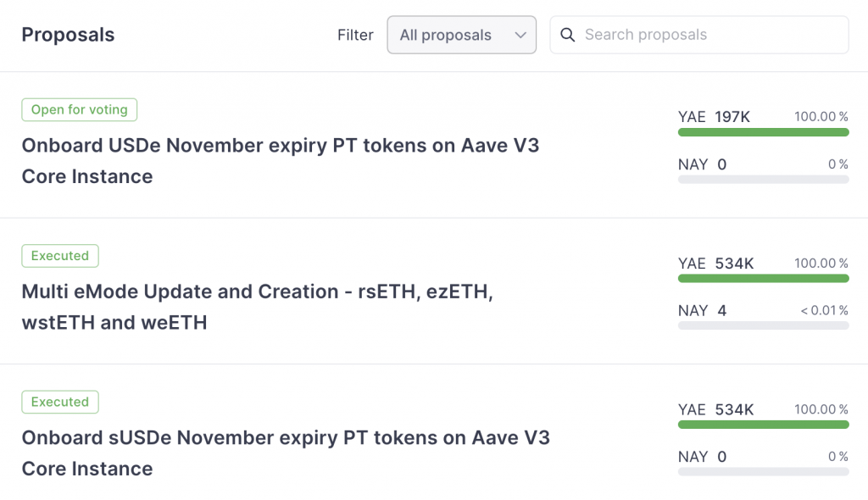
Task: Click the less than 0.01% NAY percentage
Action: point(824,311)
